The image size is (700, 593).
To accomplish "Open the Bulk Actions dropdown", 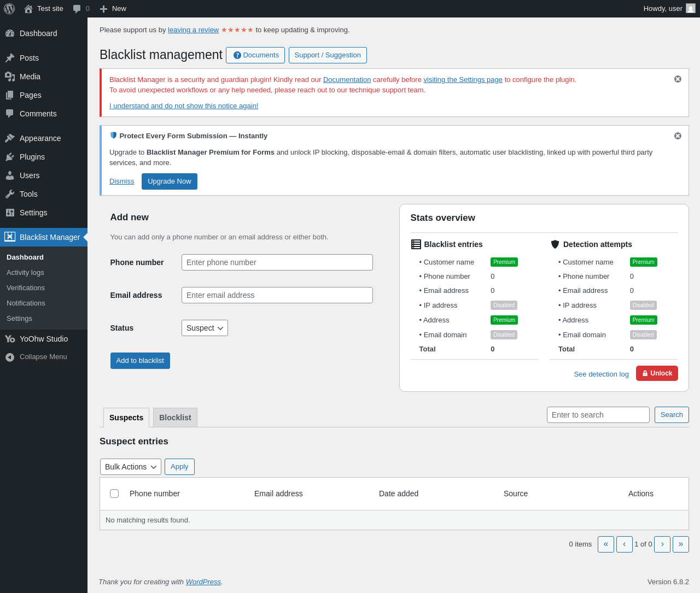I will (x=131, y=467).
